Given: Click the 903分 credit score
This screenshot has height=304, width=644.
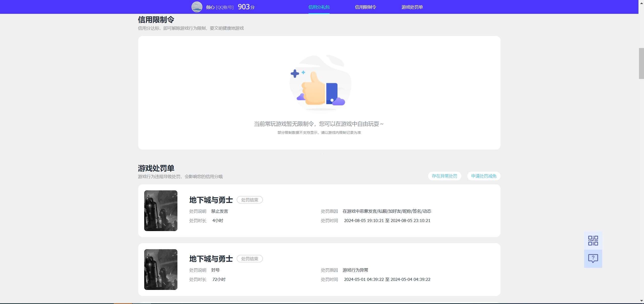Looking at the screenshot, I should tap(246, 7).
